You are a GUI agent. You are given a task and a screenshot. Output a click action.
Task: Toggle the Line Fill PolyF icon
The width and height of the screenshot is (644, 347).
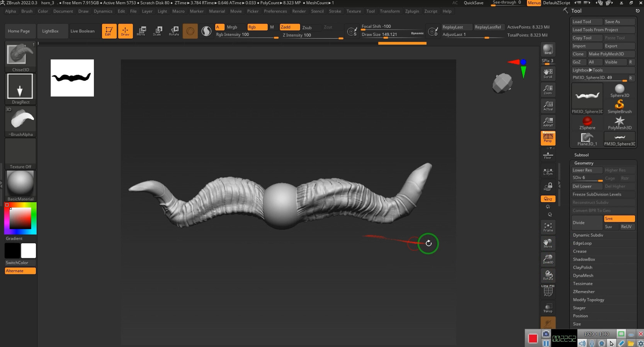click(548, 291)
